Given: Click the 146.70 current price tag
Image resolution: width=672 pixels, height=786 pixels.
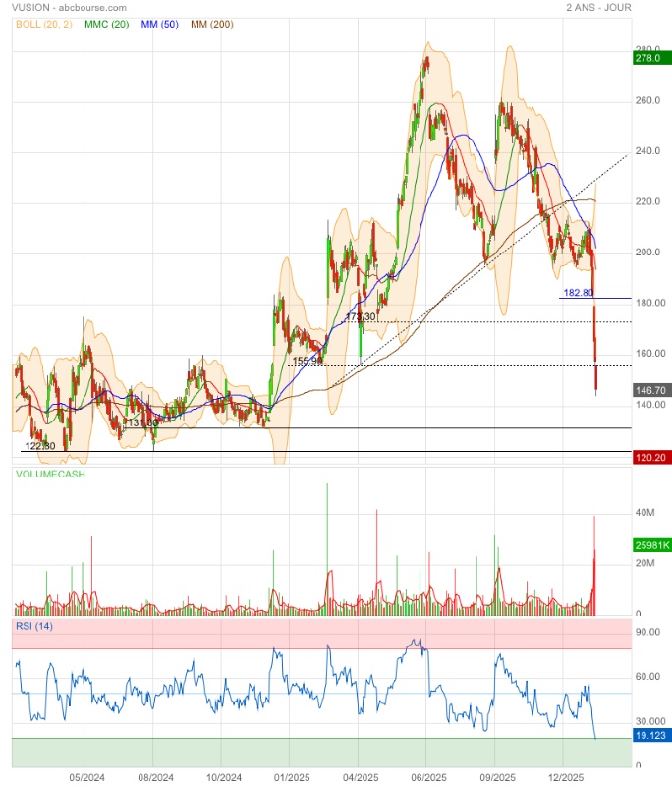Looking at the screenshot, I should coord(647,390).
